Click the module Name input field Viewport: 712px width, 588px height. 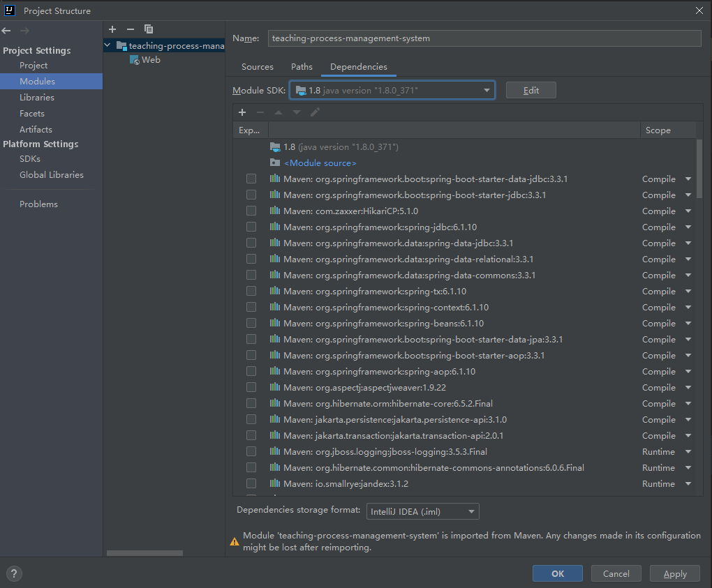point(484,38)
